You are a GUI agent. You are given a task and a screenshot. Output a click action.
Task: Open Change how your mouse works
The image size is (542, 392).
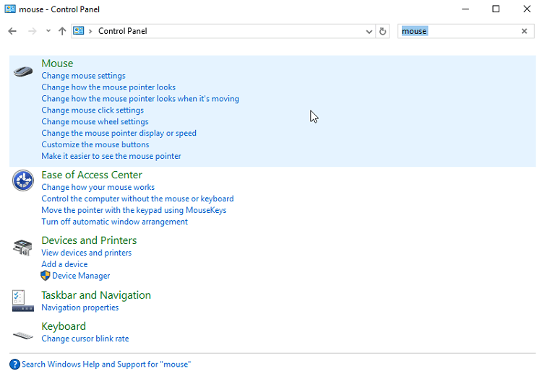(x=98, y=187)
